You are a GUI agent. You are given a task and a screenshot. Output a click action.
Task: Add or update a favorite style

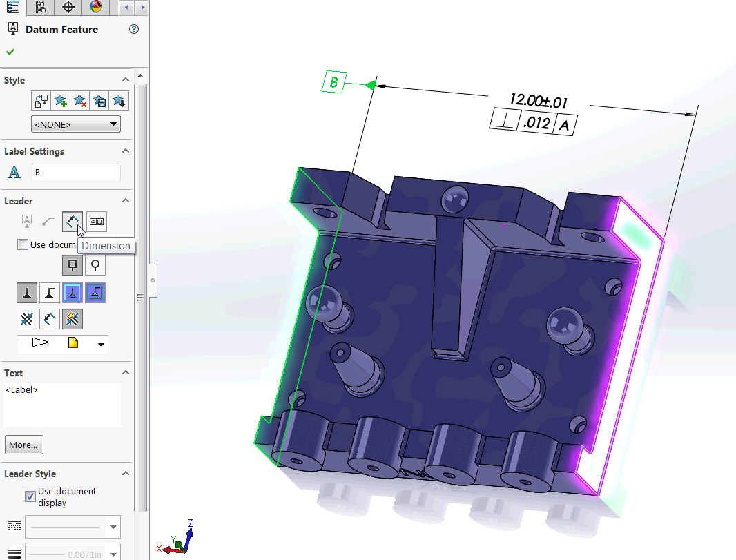pyautogui.click(x=60, y=101)
